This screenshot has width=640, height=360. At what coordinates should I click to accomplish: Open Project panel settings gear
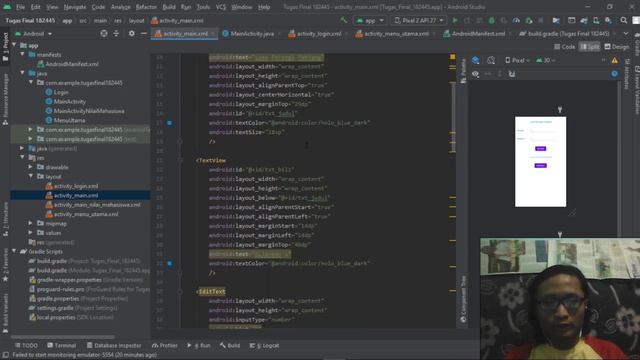(131, 33)
